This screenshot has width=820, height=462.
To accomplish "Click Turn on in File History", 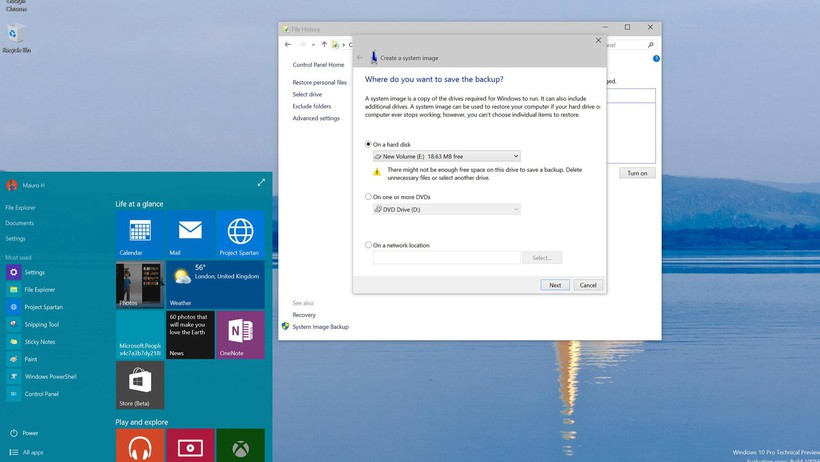I will coord(637,173).
